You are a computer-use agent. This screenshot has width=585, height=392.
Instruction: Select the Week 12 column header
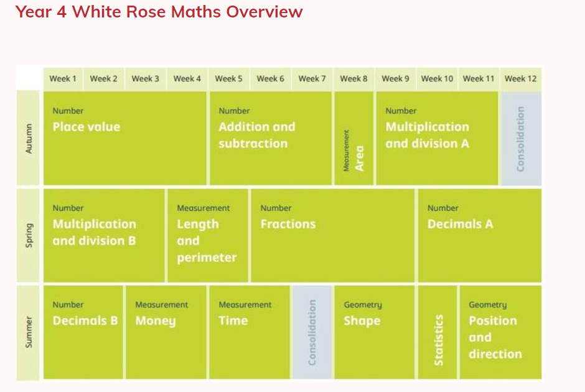(x=520, y=78)
